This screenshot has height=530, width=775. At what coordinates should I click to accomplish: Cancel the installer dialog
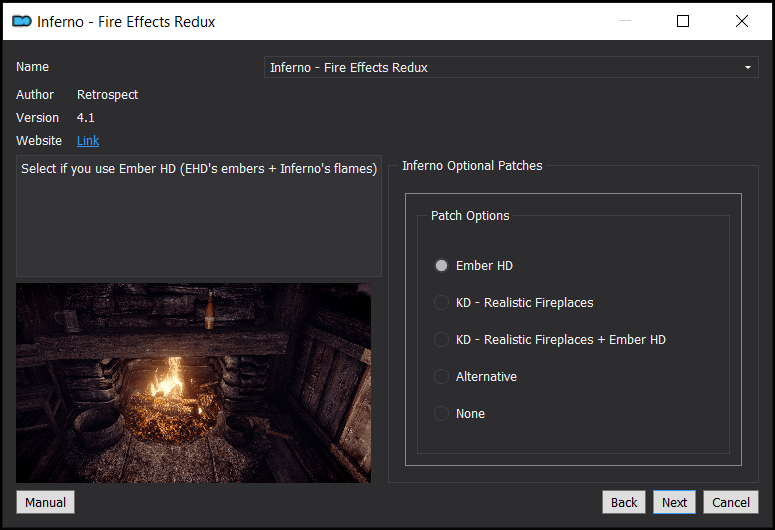(731, 502)
